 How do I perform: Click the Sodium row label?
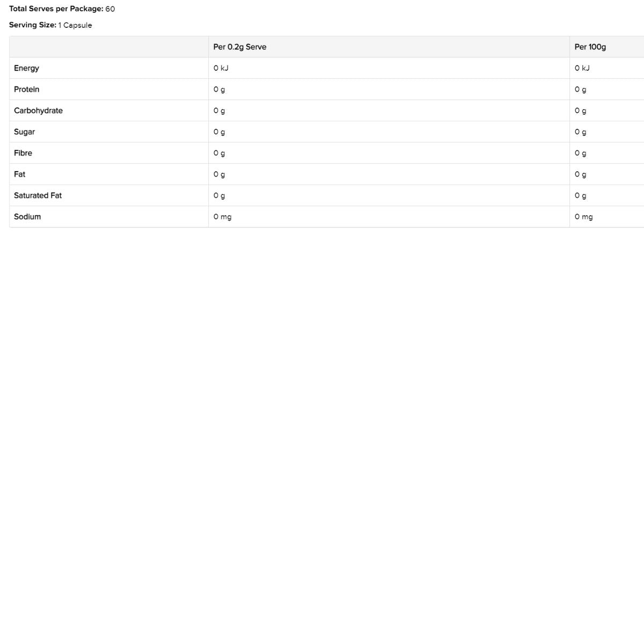[27, 217]
